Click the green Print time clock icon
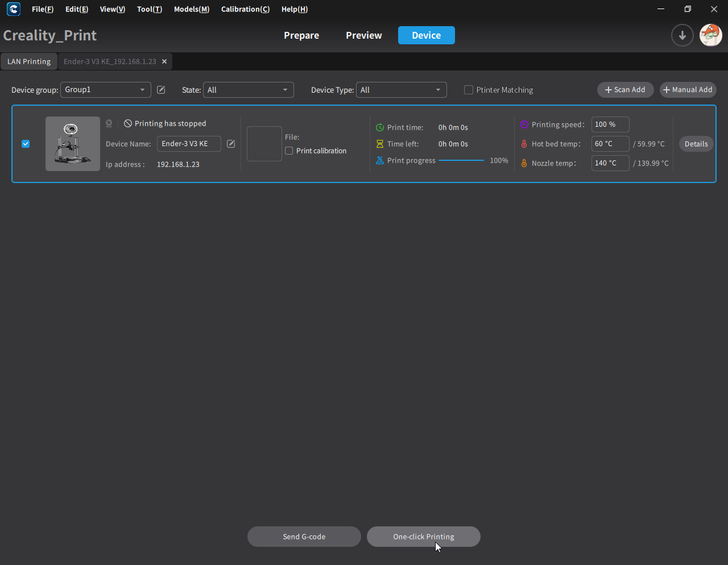Screen dimensions: 728x565 380,128
